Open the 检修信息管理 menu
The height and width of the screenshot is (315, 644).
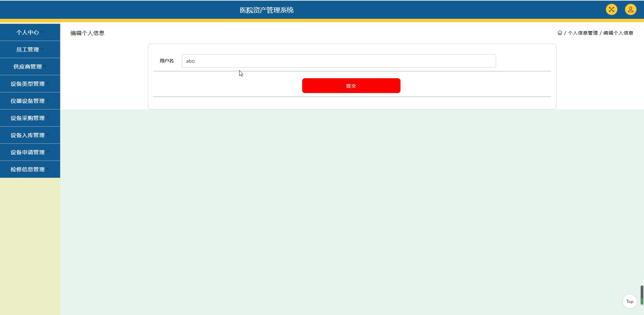coord(30,169)
